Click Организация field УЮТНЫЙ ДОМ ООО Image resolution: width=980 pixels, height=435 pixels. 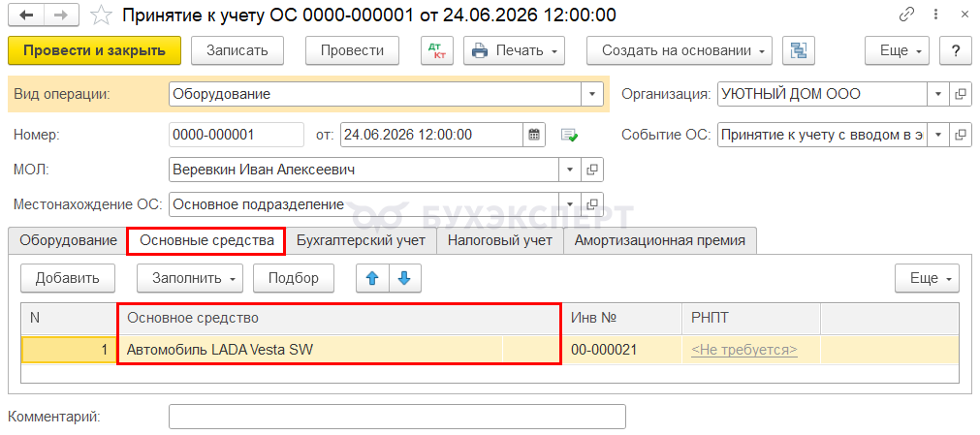coord(823,94)
